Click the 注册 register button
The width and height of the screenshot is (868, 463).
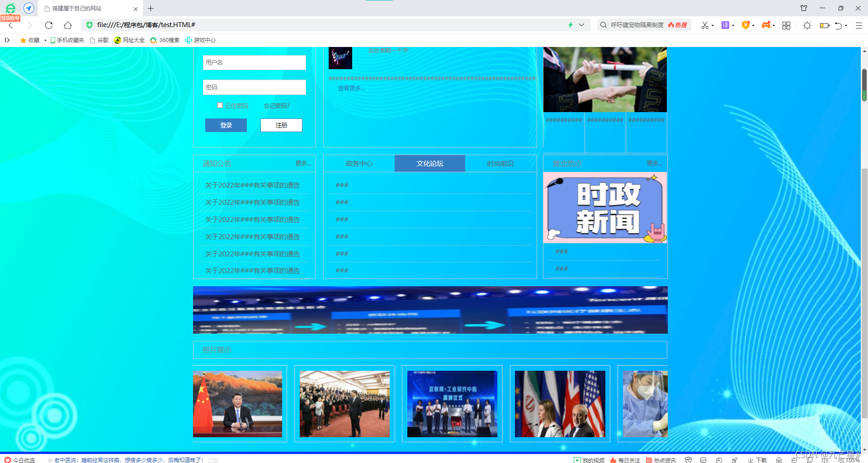(281, 125)
